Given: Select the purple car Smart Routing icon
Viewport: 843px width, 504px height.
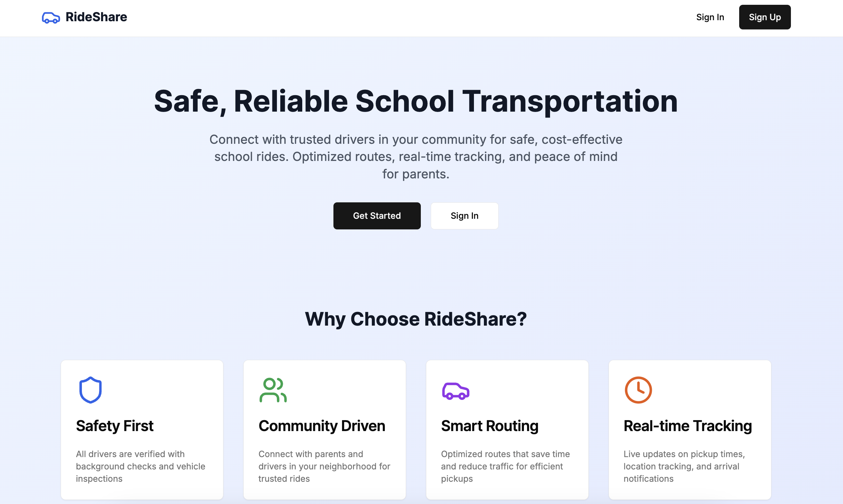Looking at the screenshot, I should click(x=455, y=391).
